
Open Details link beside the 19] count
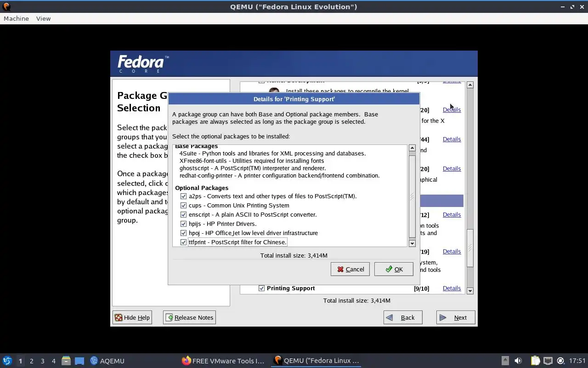(x=452, y=252)
